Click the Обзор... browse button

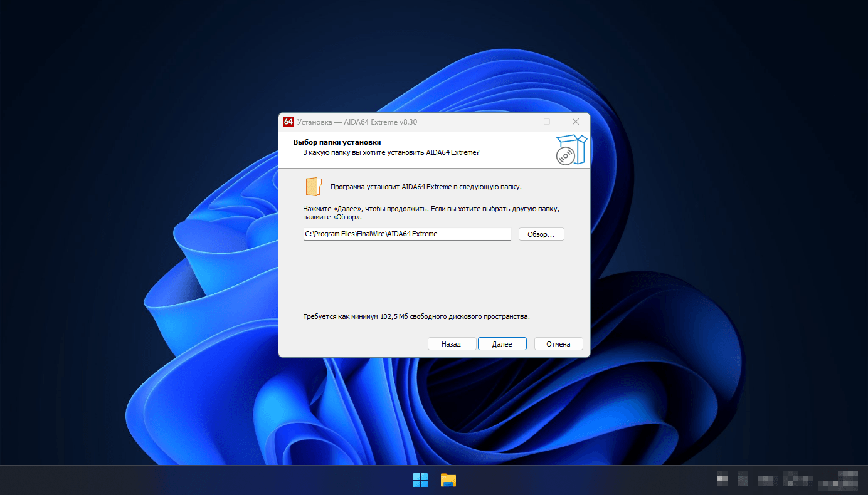click(541, 234)
